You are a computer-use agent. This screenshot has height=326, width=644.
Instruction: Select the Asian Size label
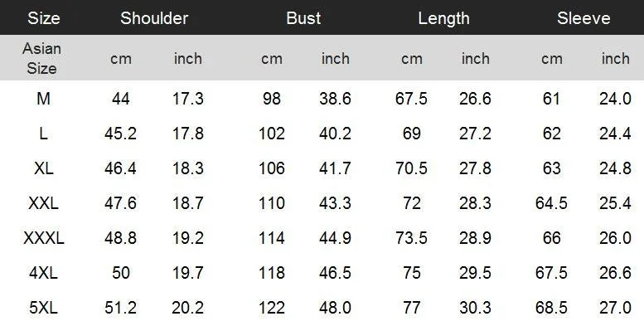41,58
